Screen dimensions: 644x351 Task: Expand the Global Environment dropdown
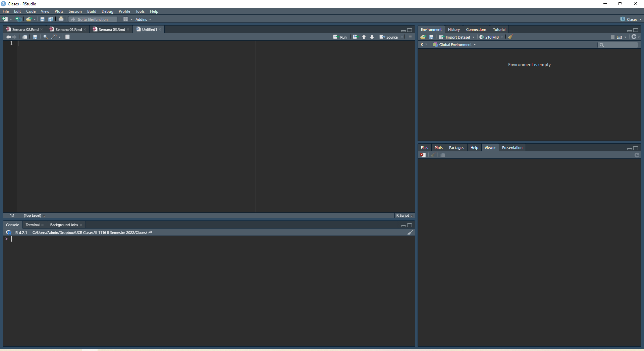[454, 45]
